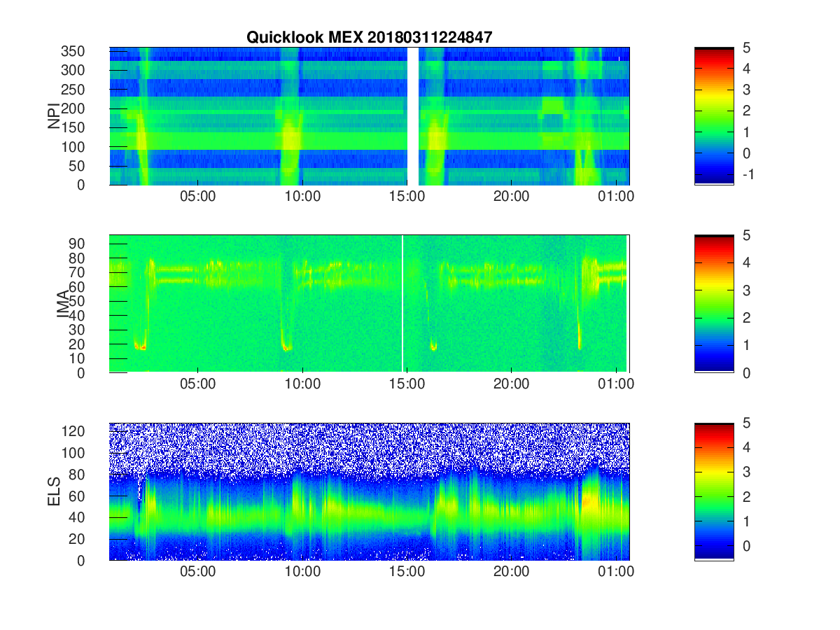The image size is (840, 630).
Task: Select the IMA y-axis label
Action: click(x=64, y=304)
